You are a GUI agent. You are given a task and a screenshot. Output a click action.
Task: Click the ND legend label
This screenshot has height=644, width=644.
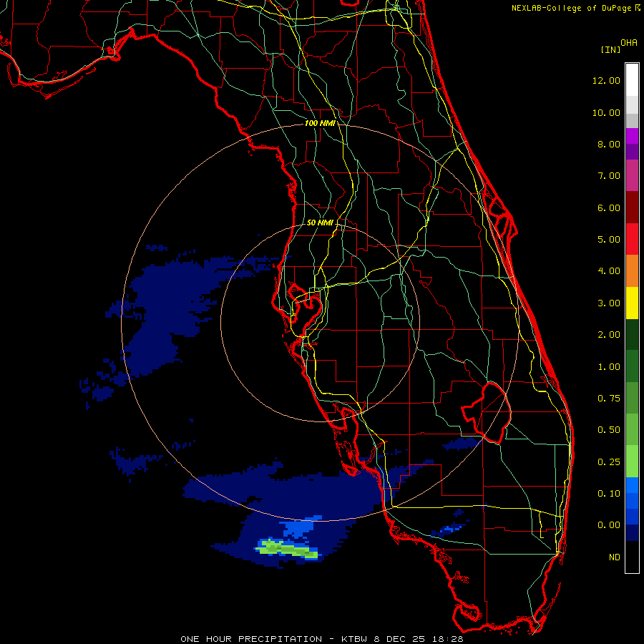tap(615, 557)
